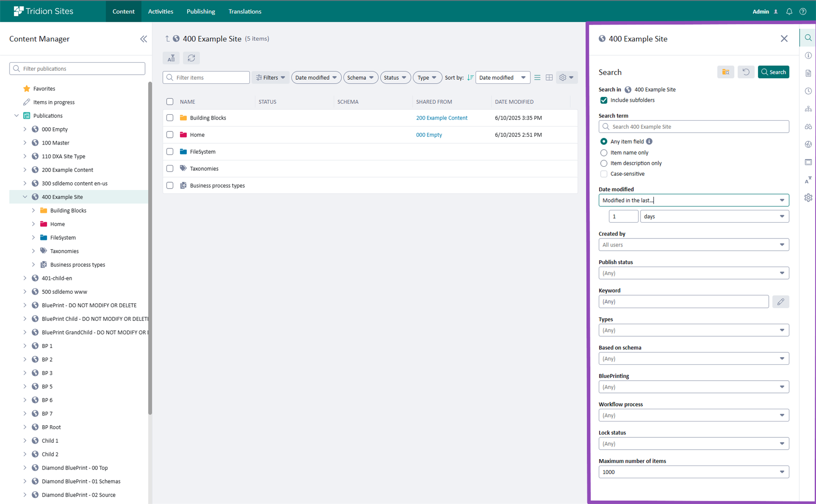The image size is (816, 504).
Task: Open the translations sidebar icon
Action: (808, 180)
